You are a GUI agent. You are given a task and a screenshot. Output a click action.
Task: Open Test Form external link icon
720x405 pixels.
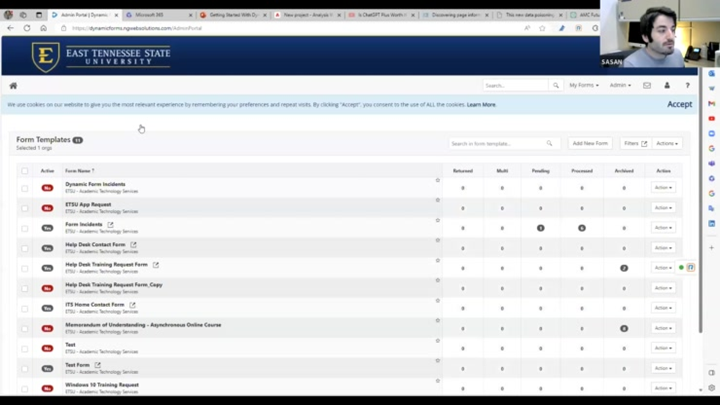tap(97, 365)
